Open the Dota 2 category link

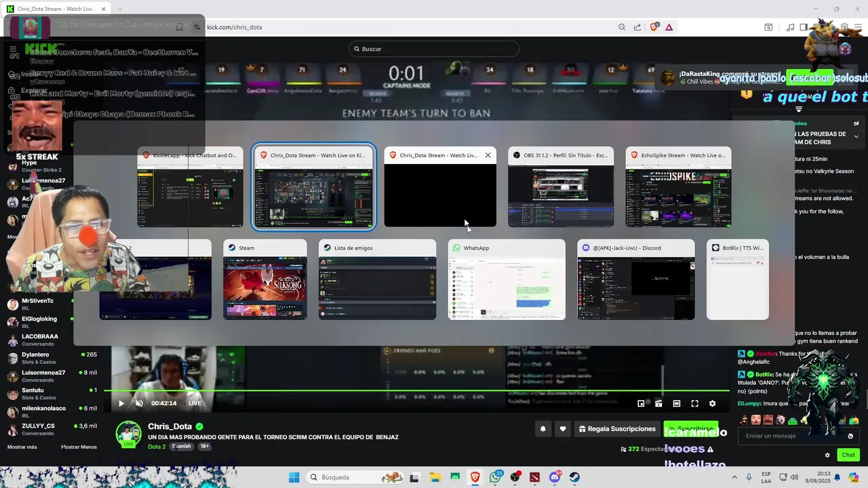[x=157, y=447]
